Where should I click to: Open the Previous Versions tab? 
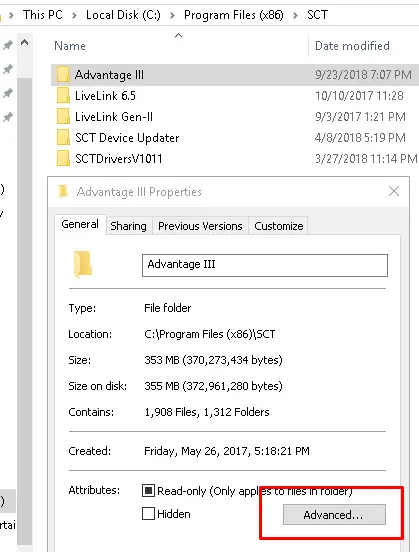click(200, 226)
